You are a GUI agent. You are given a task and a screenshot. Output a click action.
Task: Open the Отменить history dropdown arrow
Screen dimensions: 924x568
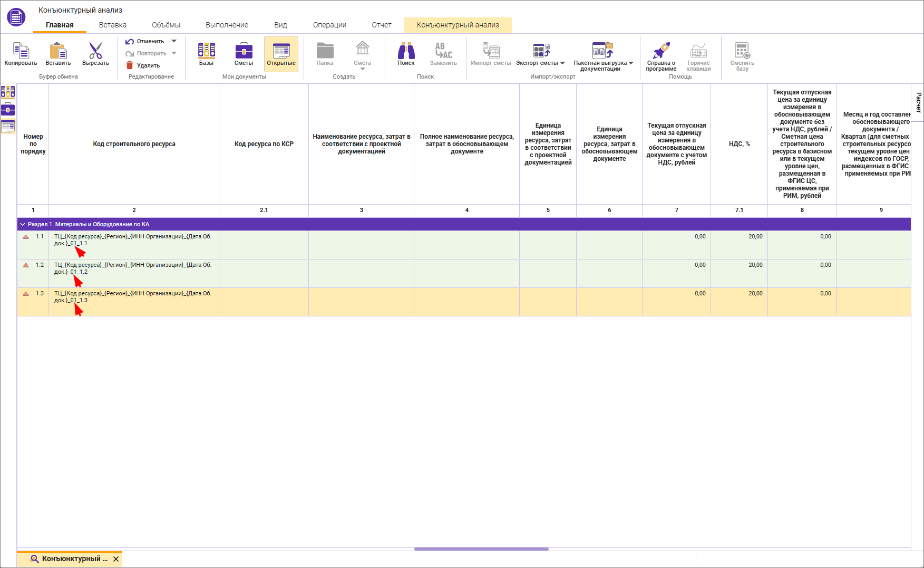tap(174, 41)
